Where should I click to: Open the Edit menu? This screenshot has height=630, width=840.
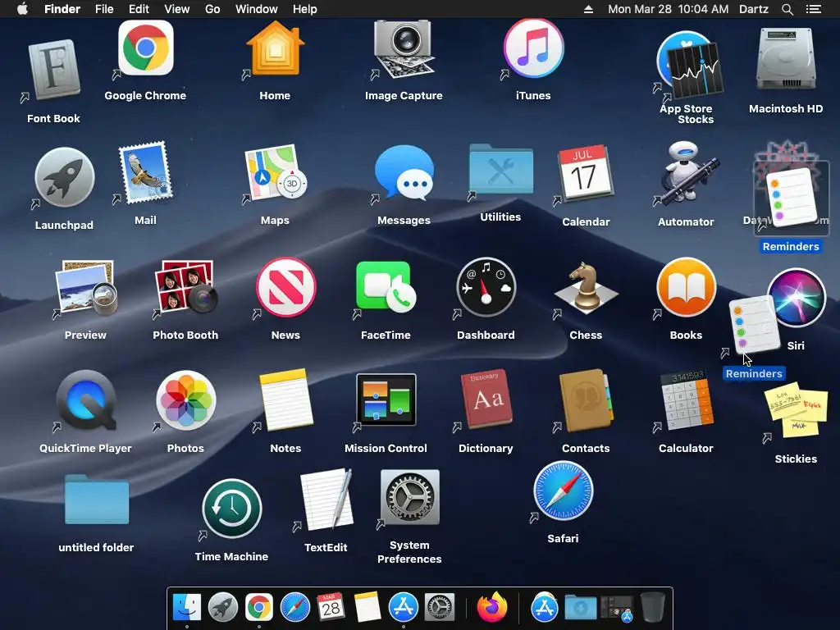pyautogui.click(x=139, y=9)
